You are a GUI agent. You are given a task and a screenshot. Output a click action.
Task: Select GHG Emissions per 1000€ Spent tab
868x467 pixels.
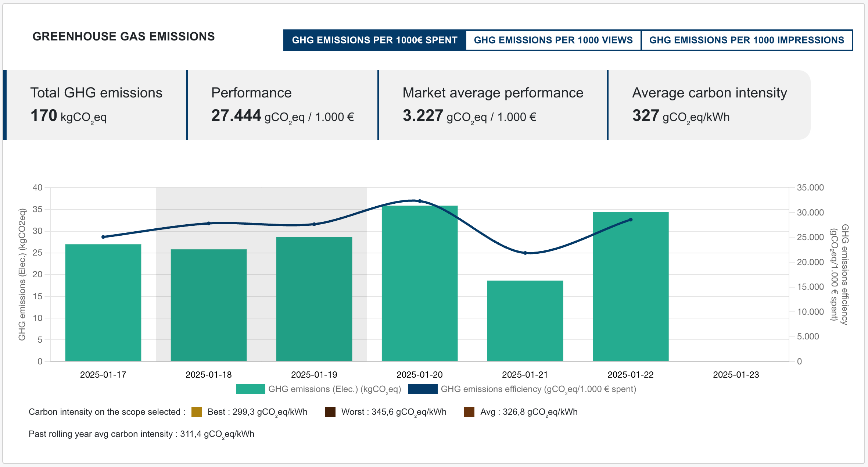[x=374, y=40]
